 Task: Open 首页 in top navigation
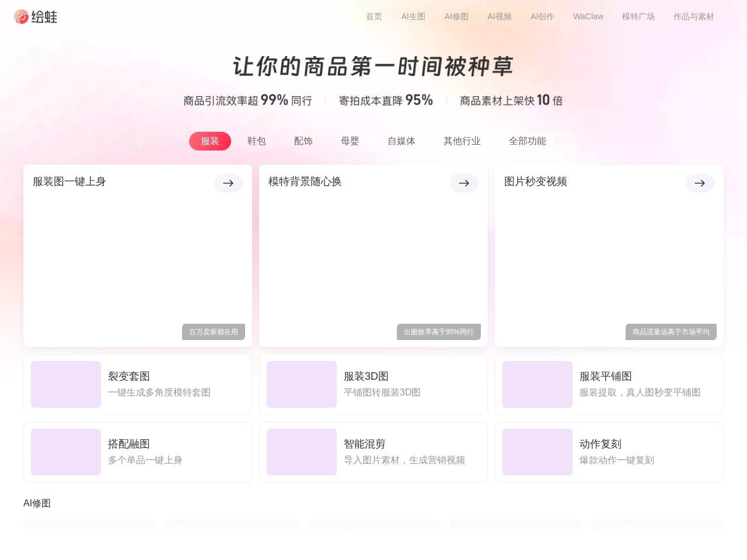coord(374,16)
